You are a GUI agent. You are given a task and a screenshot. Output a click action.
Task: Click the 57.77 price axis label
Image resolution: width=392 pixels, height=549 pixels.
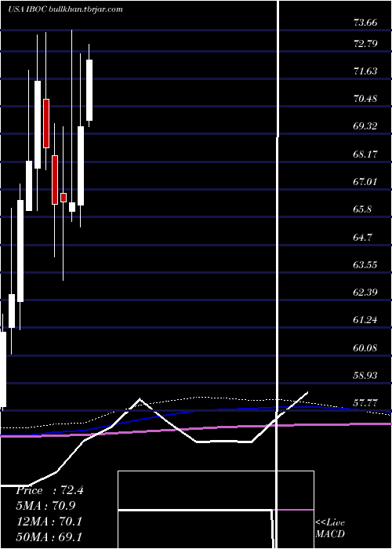tap(365, 402)
